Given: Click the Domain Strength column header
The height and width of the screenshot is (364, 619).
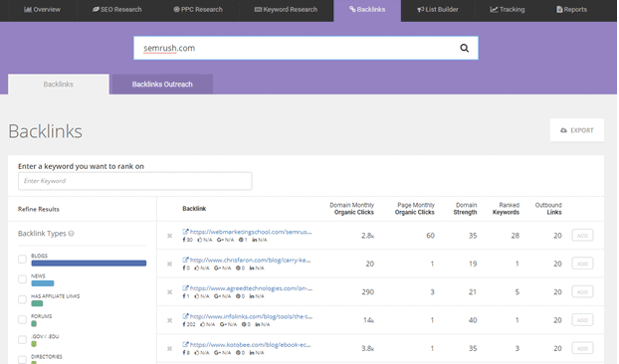Looking at the screenshot, I should coord(465,209).
